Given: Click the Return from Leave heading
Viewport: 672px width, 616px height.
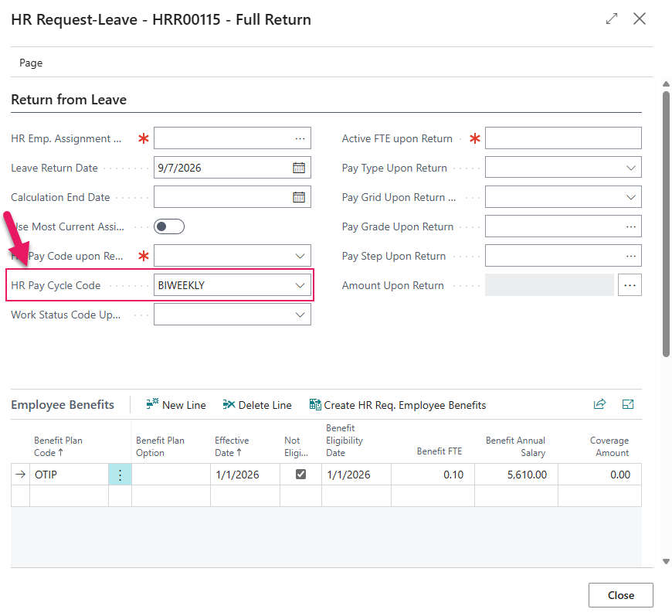Looking at the screenshot, I should click(69, 100).
